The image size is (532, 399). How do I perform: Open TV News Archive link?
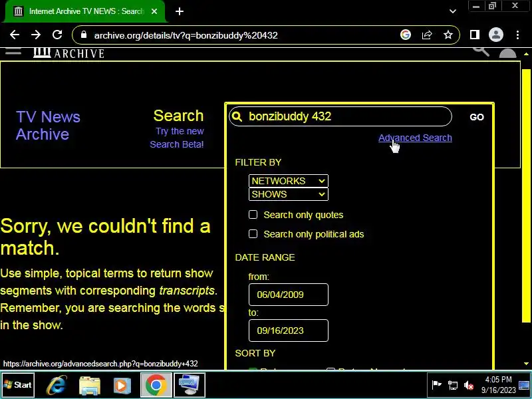(48, 125)
